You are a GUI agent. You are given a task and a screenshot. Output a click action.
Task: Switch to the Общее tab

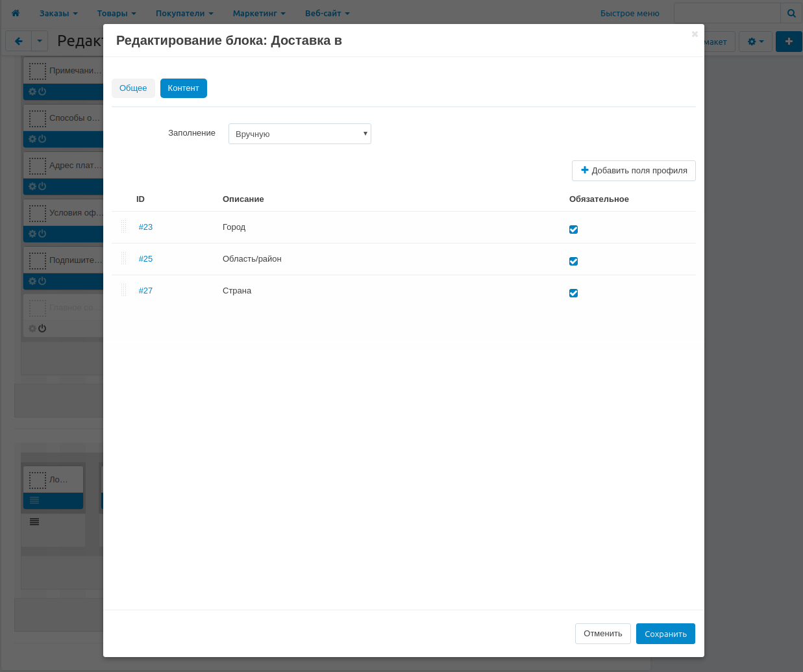tap(133, 88)
